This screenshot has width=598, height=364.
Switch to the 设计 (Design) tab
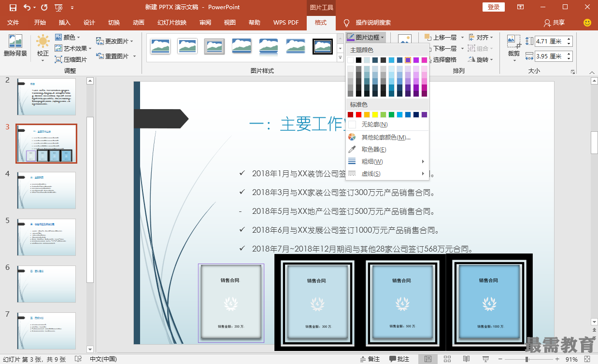pos(89,23)
